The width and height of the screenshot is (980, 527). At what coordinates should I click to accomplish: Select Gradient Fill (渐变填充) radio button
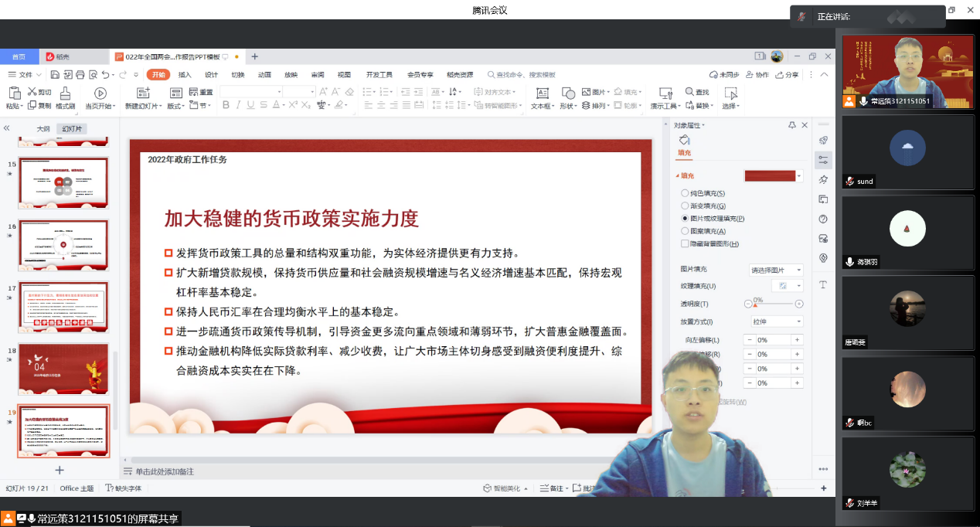point(685,206)
